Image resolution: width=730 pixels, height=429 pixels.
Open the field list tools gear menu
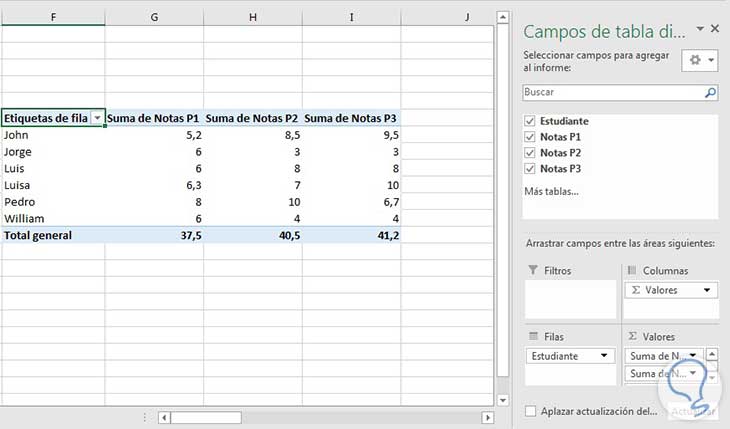(699, 61)
